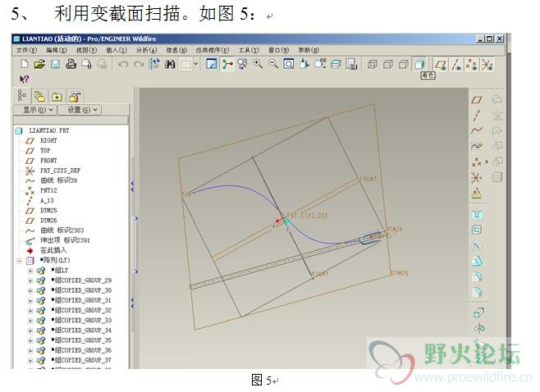This screenshot has width=540, height=392.
Task: Open the 显示(O) dropdown button
Action: [x=35, y=110]
